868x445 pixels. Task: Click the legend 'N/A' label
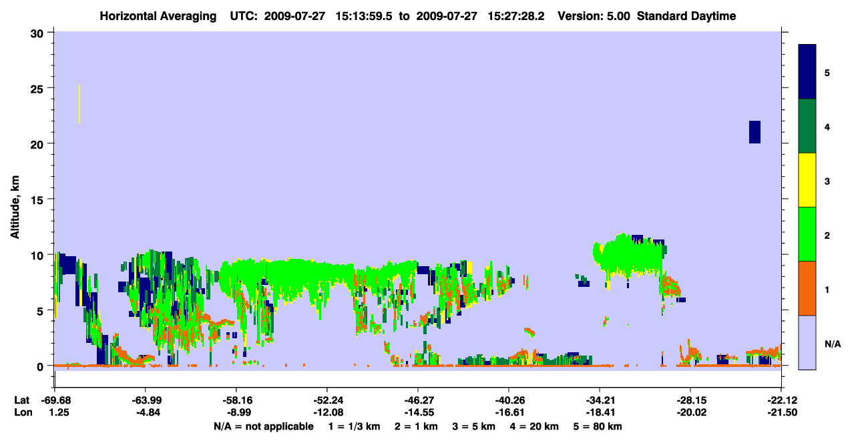[832, 344]
